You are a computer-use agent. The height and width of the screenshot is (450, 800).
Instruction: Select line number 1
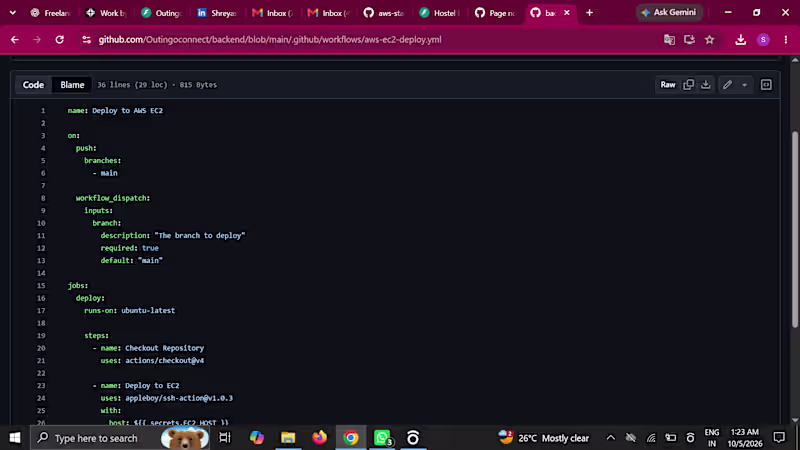[43, 111]
